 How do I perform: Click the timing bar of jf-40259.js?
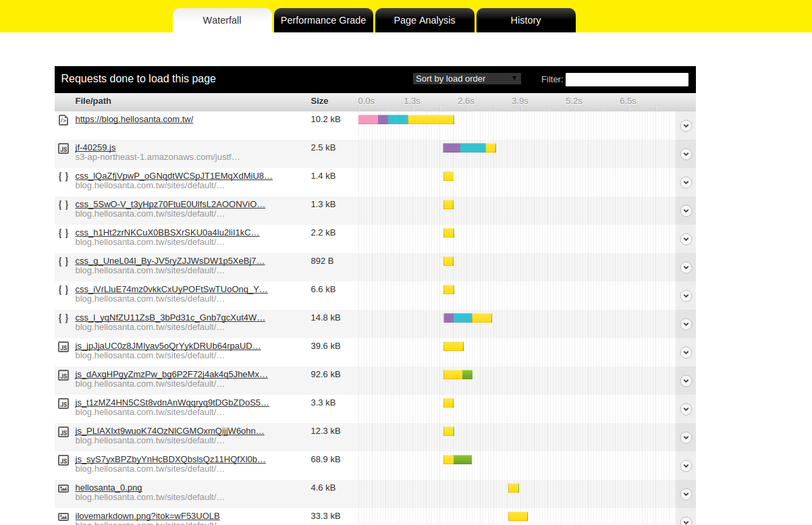click(x=470, y=148)
